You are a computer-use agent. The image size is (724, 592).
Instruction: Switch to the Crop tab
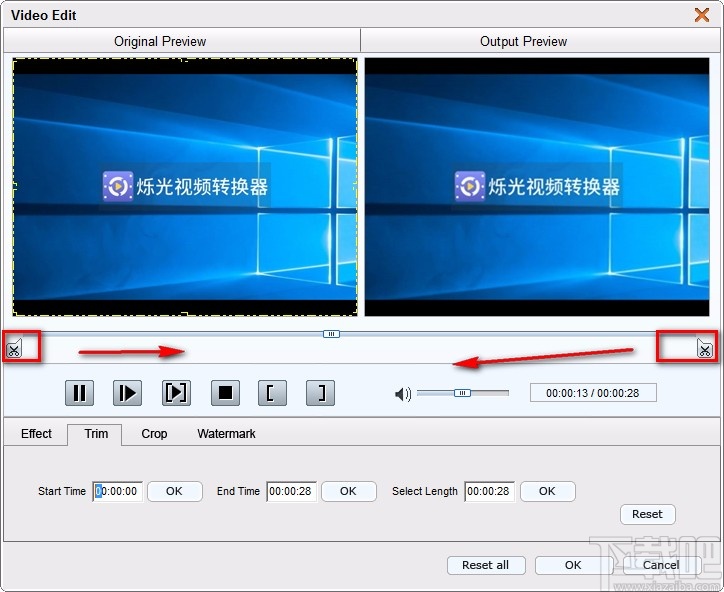point(154,434)
